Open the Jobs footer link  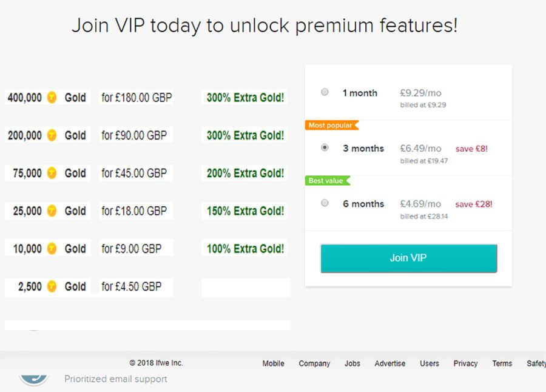pyautogui.click(x=352, y=363)
